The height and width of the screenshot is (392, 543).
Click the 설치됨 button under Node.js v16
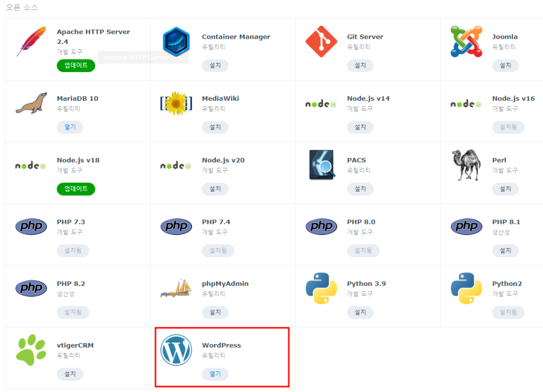(x=509, y=127)
